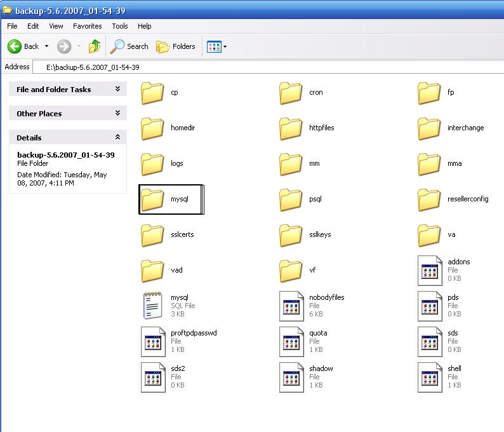Select the proftpdpasswd file icon
The height and width of the screenshot is (432, 504).
(154, 342)
